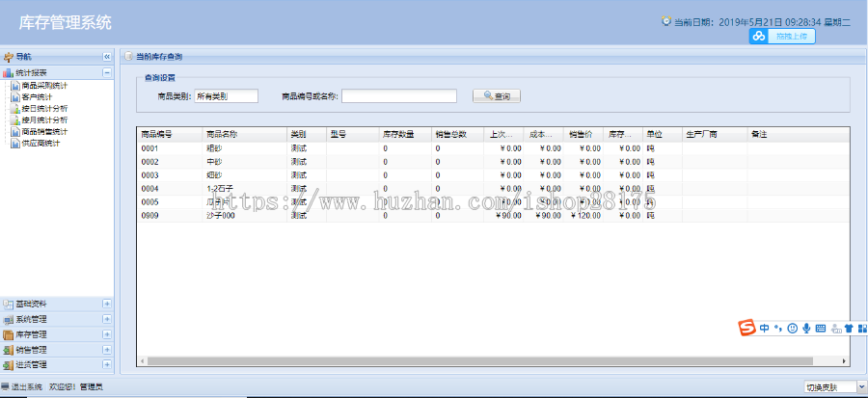Open 客户统计 report
The width and height of the screenshot is (868, 398).
[x=37, y=97]
